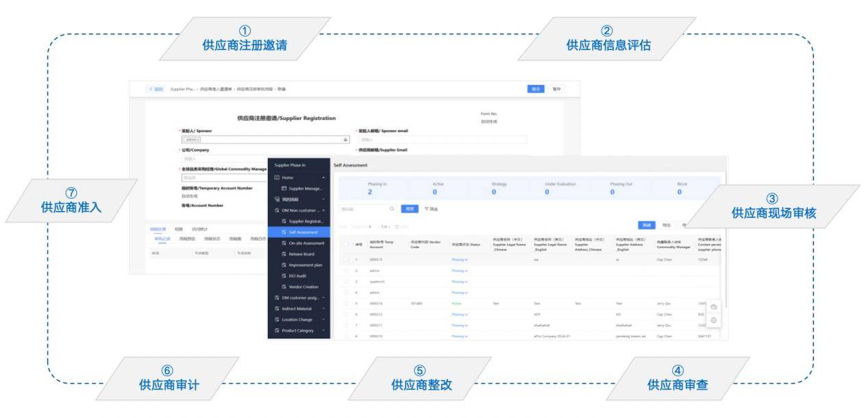This screenshot has width=868, height=418.
Task: Expand the Product Category group chevron
Action: pos(323,330)
